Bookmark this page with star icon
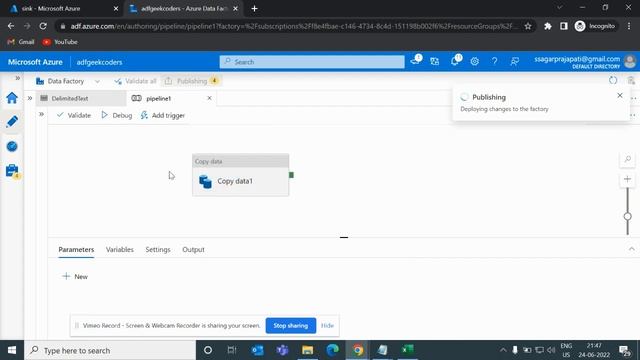640x360 pixels. click(528, 26)
